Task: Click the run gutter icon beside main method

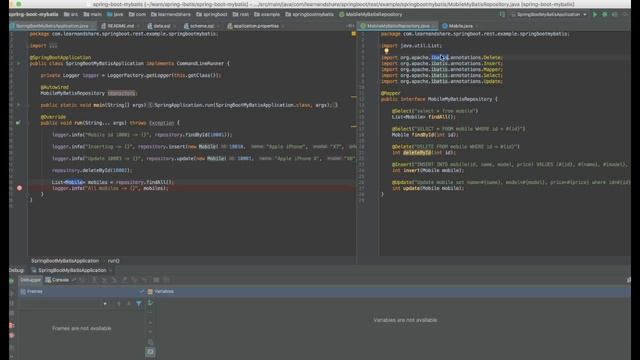Action: (18, 105)
